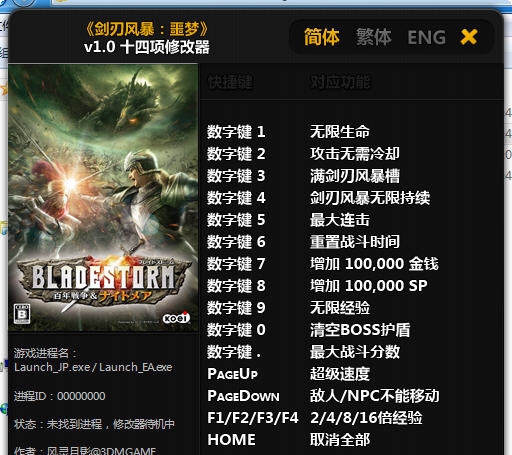Select 超级速度 PageUp row
Viewport: 512px width, 455px height.
[x=288, y=374]
